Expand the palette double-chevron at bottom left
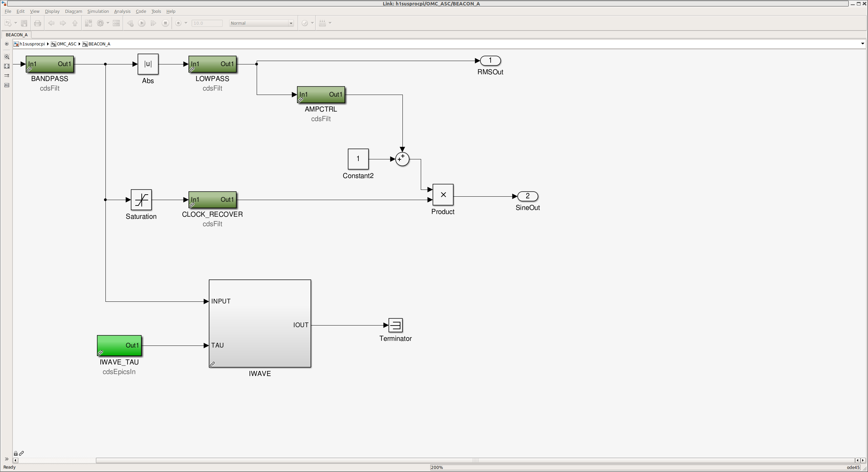The width and height of the screenshot is (868, 472). pyautogui.click(x=6, y=459)
